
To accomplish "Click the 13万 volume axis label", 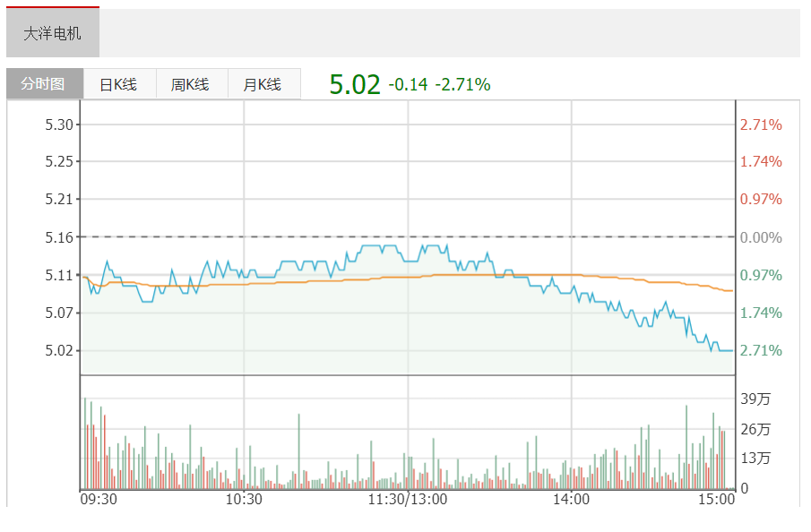I will [x=755, y=458].
